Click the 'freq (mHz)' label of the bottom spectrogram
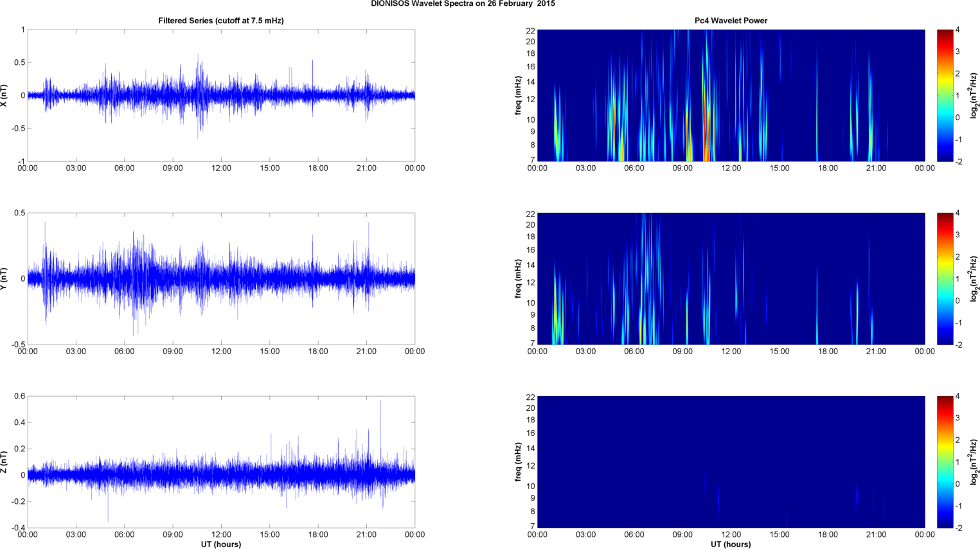980x549 pixels. [518, 462]
